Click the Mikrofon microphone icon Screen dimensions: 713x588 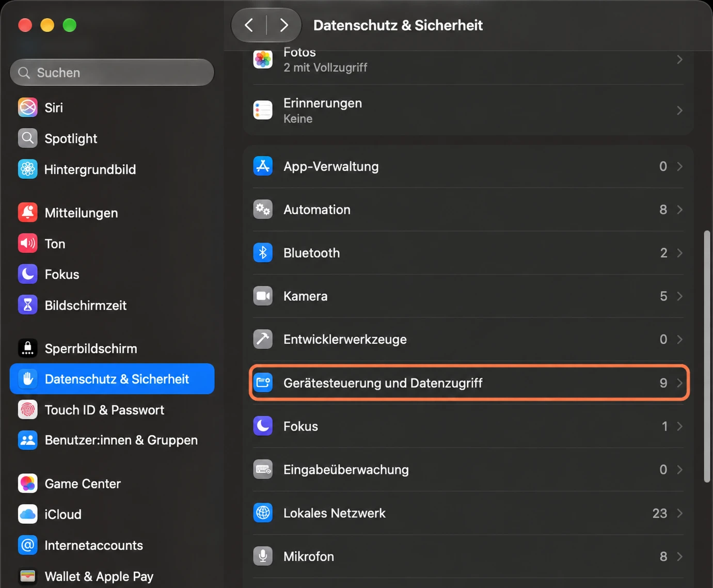263,556
